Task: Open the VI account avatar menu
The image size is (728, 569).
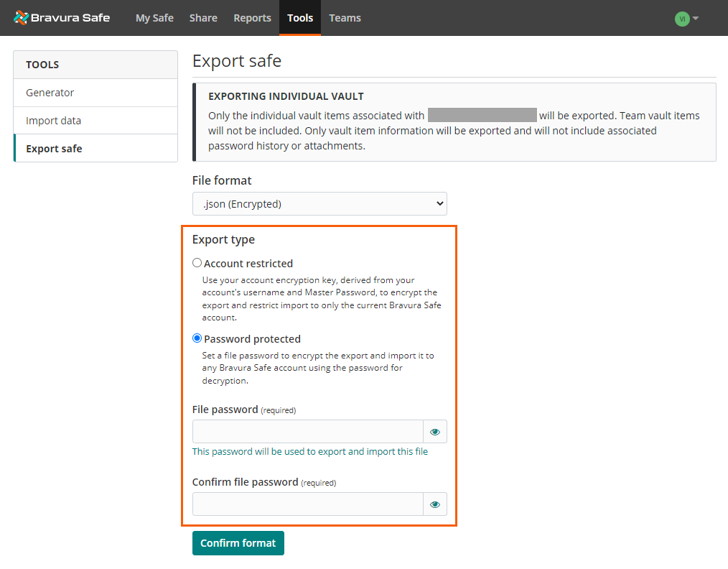Action: point(681,18)
